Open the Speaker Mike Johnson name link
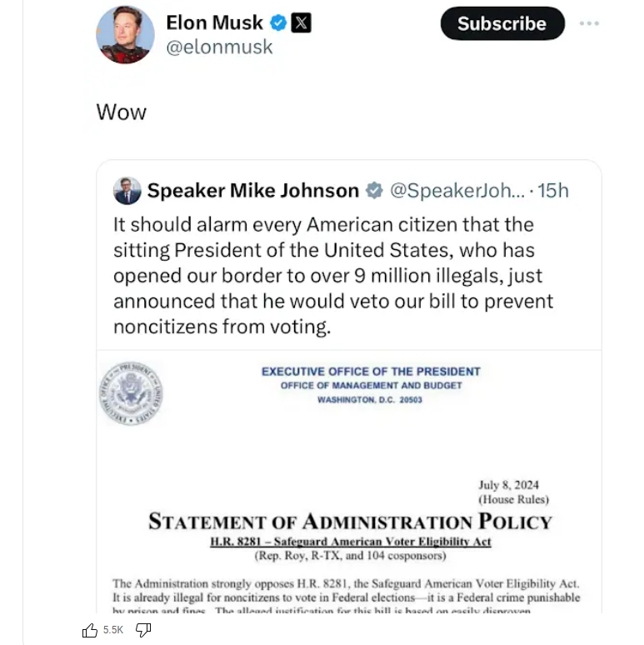The width and height of the screenshot is (644, 645). pos(252,191)
